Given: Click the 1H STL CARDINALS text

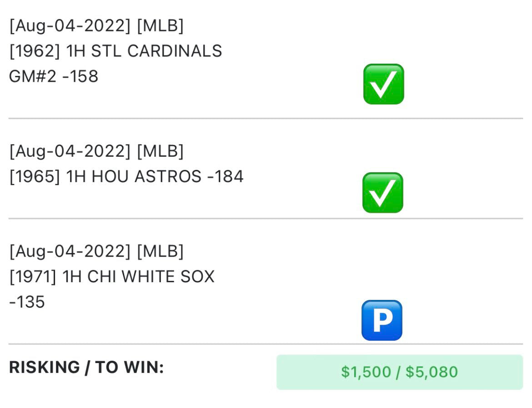Looking at the screenshot, I should (x=144, y=51).
